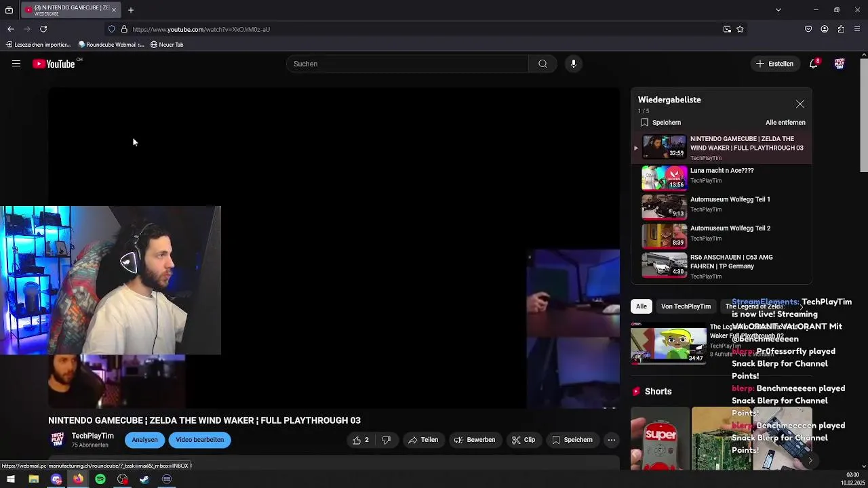
Task: Click the site security padlock icon
Action: pyautogui.click(x=124, y=29)
